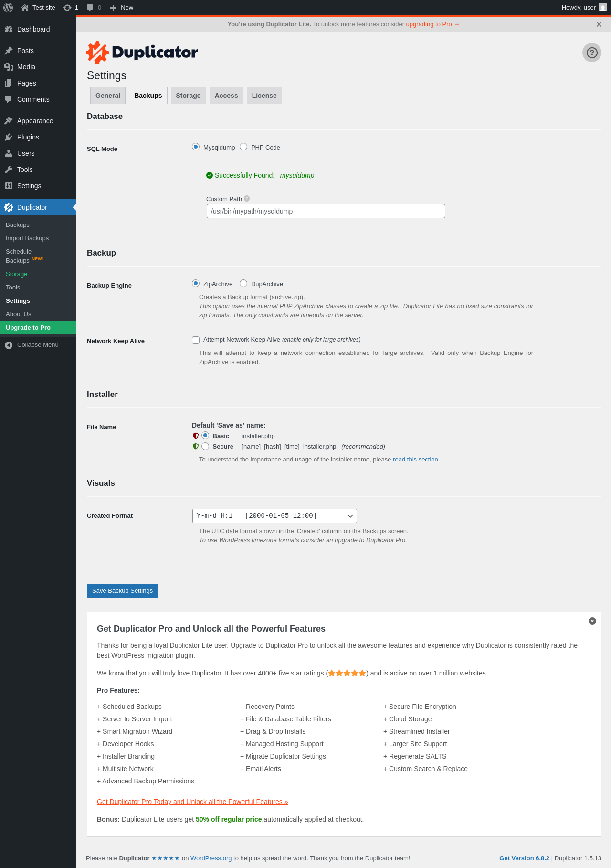Click the Plugins icon in the sidebar
Viewport: 611px width, 868px height.
[x=9, y=137]
